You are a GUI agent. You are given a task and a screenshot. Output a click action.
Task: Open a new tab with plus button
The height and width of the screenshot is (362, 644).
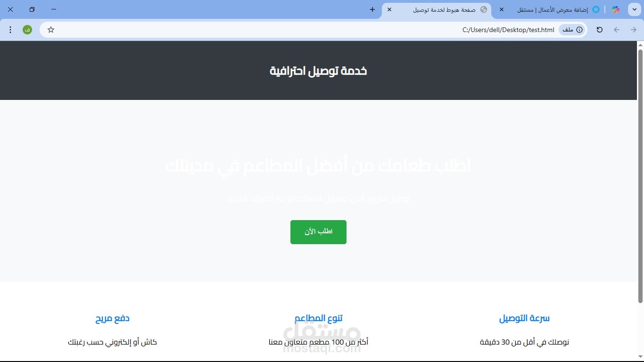point(372,9)
